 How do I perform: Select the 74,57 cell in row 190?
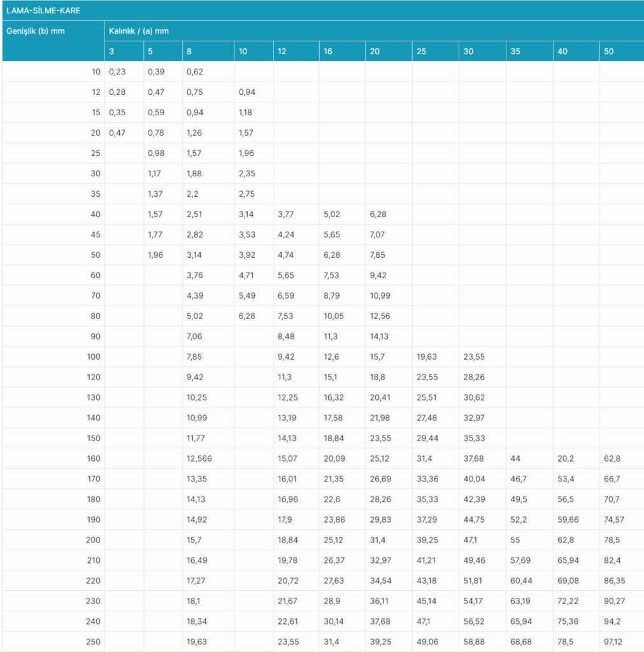pyautogui.click(x=614, y=520)
